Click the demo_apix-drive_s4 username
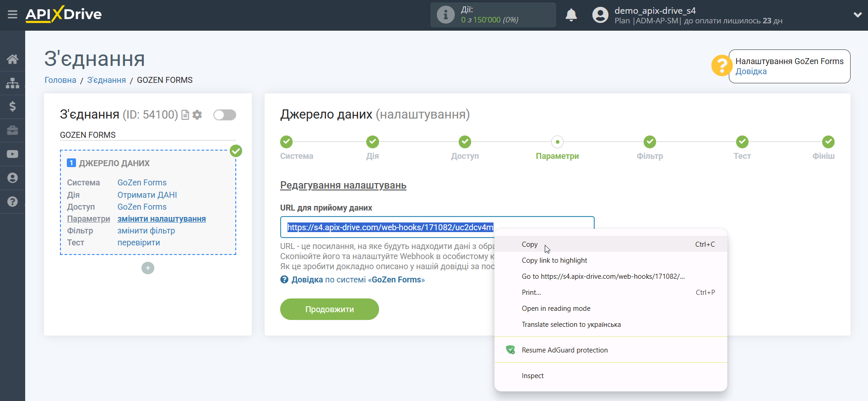The height and width of the screenshot is (401, 868). (655, 11)
